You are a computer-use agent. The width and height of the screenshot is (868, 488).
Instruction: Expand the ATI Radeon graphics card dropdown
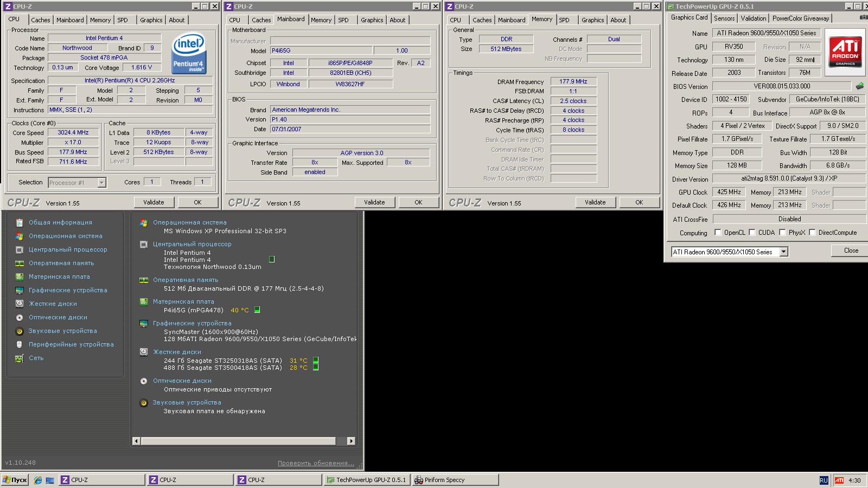783,252
